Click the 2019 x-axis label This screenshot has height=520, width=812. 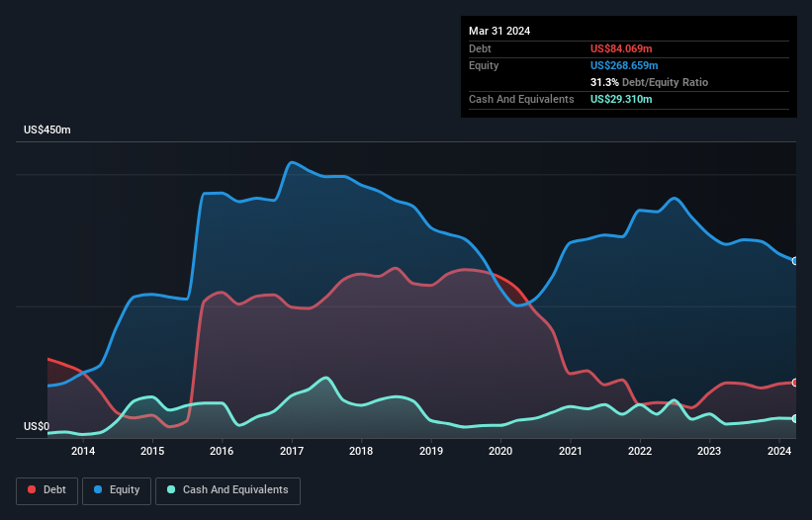click(431, 452)
